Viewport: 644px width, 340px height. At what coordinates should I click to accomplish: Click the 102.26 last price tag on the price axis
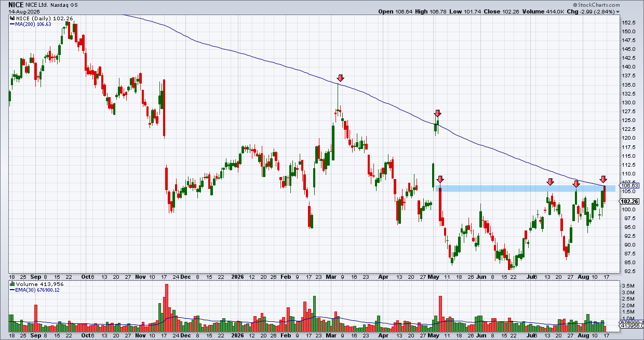click(x=629, y=201)
